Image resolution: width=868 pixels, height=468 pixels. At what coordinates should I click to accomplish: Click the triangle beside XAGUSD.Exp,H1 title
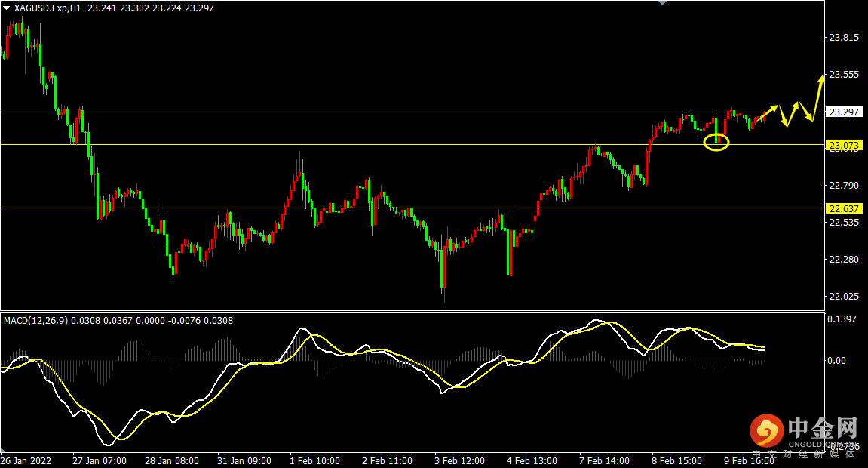pyautogui.click(x=7, y=8)
